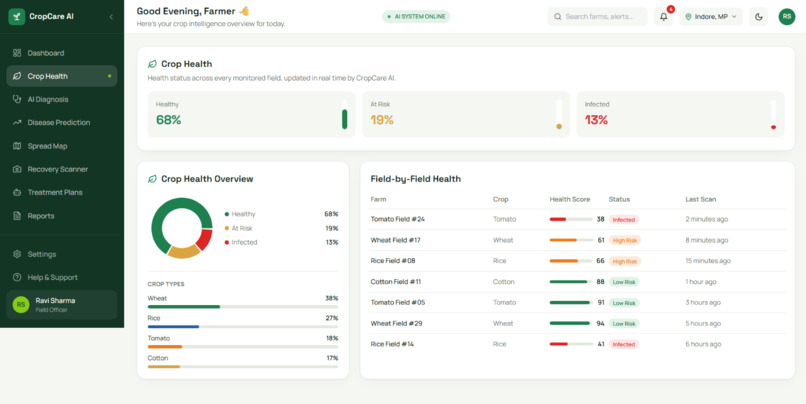Image resolution: width=806 pixels, height=404 pixels.
Task: Click the Infected 13% card
Action: tap(681, 114)
